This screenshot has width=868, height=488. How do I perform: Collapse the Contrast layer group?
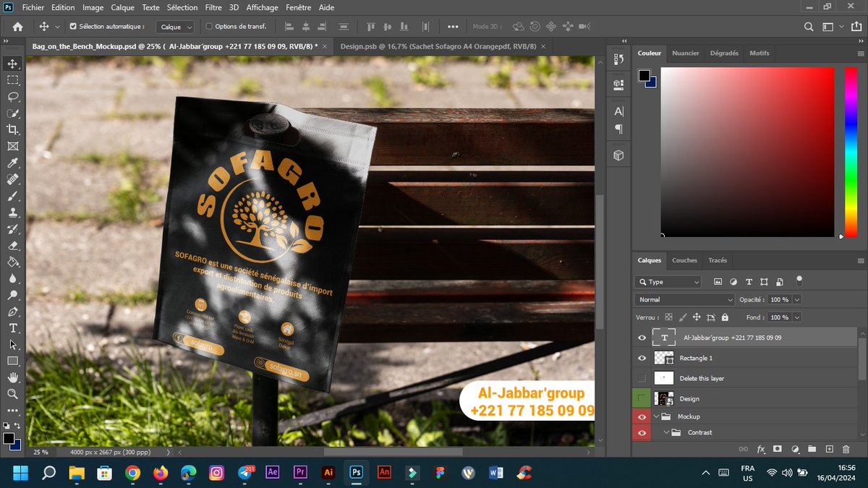665,432
